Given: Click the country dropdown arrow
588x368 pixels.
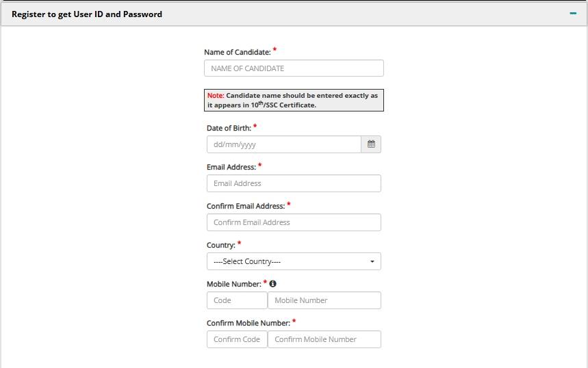Looking at the screenshot, I should tap(372, 261).
